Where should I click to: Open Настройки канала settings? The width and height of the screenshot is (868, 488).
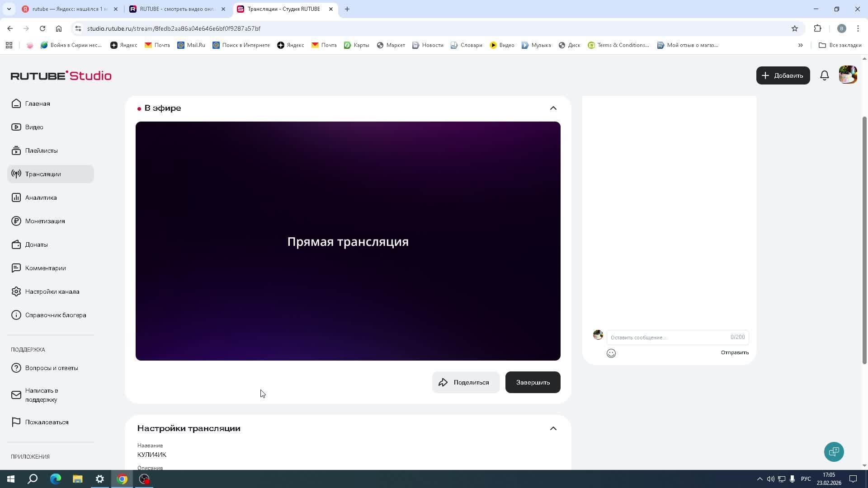point(52,291)
